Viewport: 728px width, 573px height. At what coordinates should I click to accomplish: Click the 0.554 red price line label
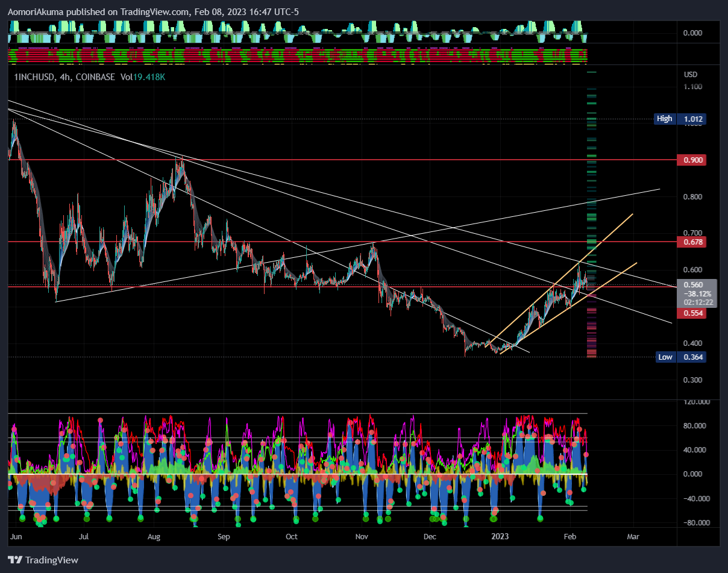pyautogui.click(x=693, y=313)
